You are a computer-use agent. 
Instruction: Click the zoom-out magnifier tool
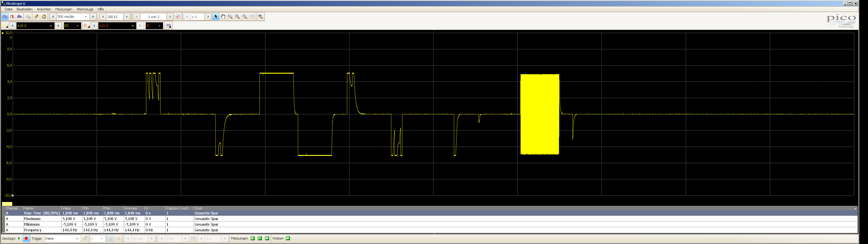[245, 16]
